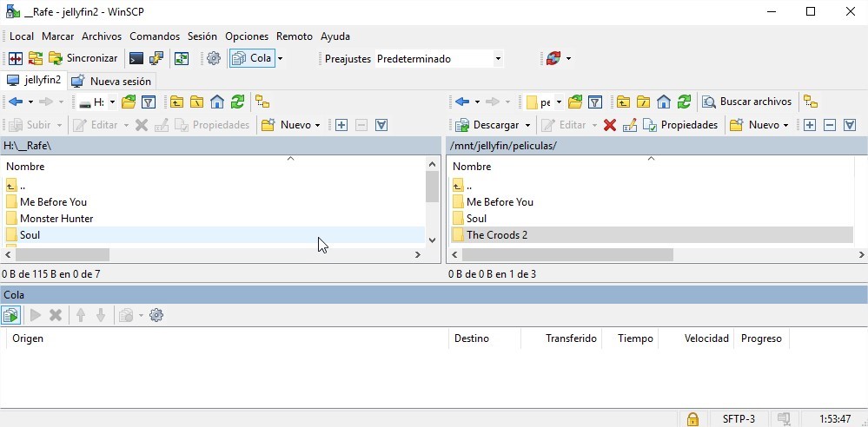
Task: Toggle queue processing icon in Cola toolbar
Action: click(10, 315)
